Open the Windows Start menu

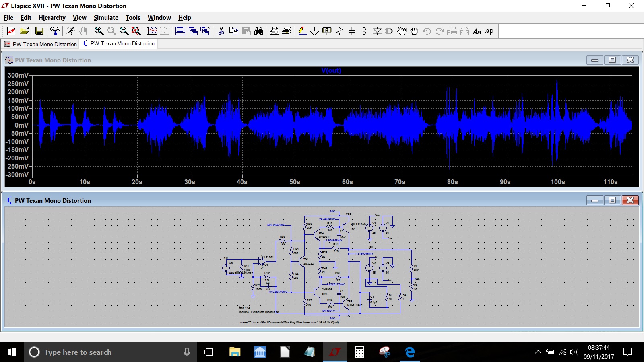click(x=12, y=352)
